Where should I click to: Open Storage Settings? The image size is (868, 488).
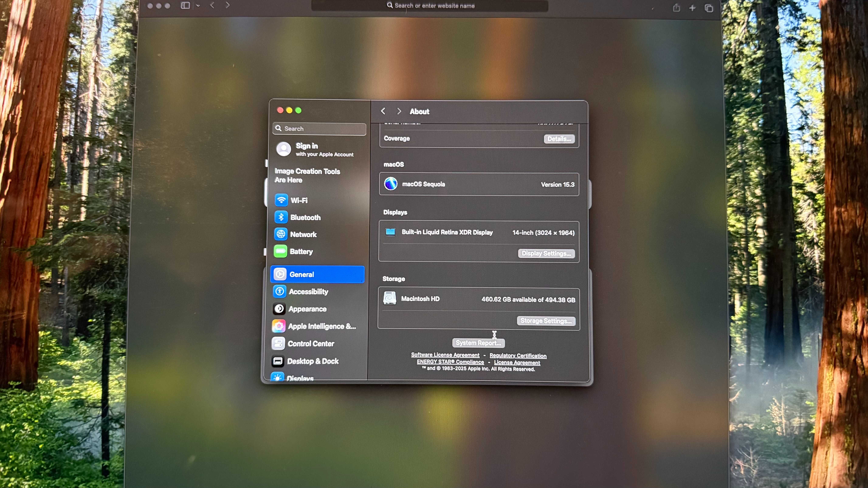coord(546,321)
